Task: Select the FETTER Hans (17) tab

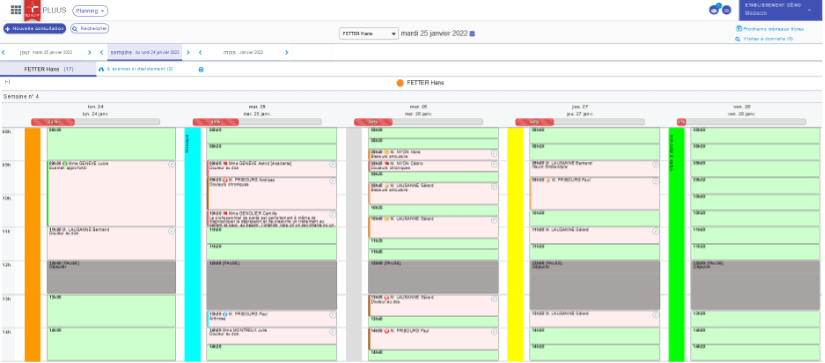Action: pyautogui.click(x=48, y=69)
